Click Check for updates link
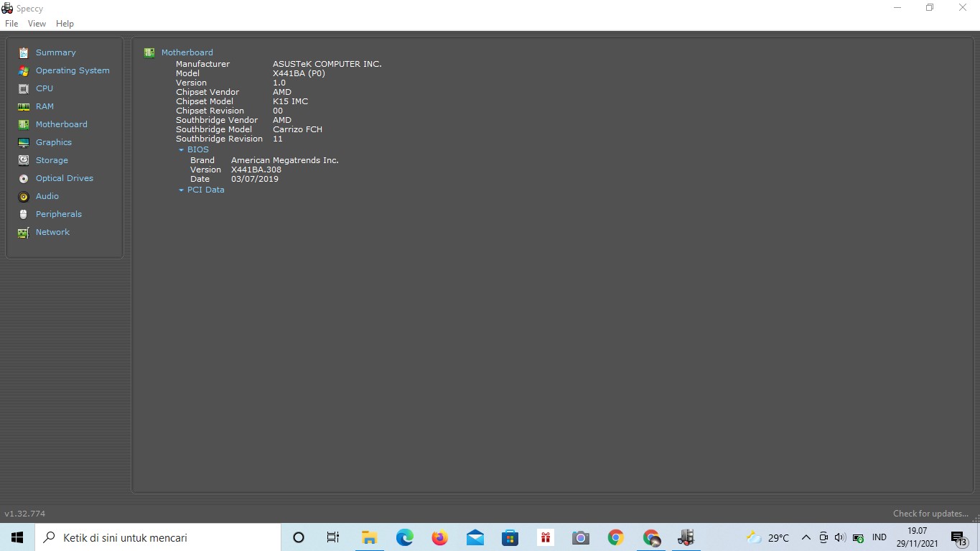Viewport: 980px width, 551px height. 930,514
